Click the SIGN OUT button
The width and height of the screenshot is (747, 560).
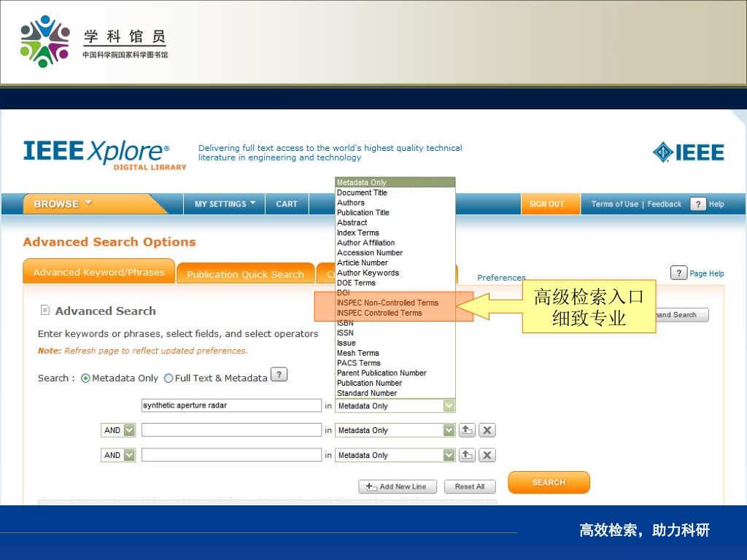tap(551, 204)
